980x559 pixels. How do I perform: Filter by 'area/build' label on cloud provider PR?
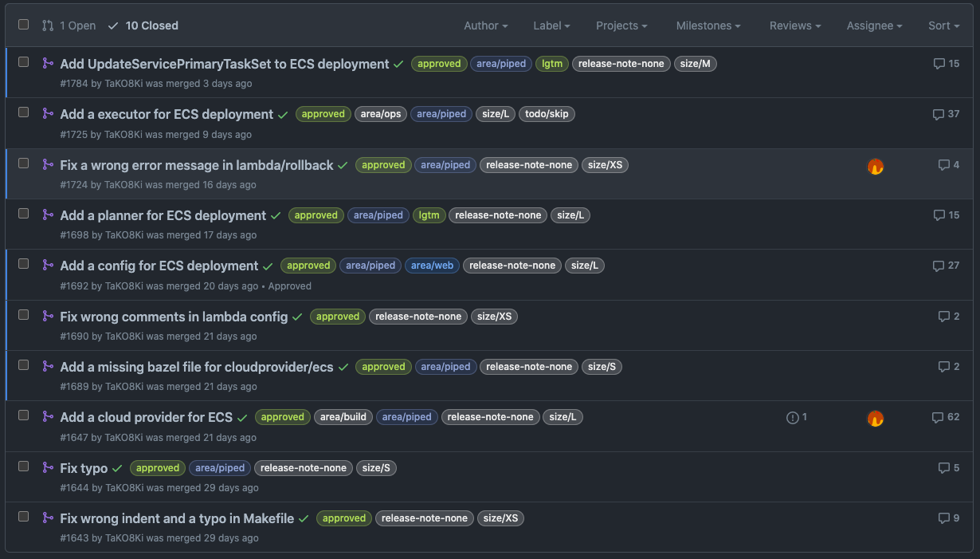tap(343, 417)
